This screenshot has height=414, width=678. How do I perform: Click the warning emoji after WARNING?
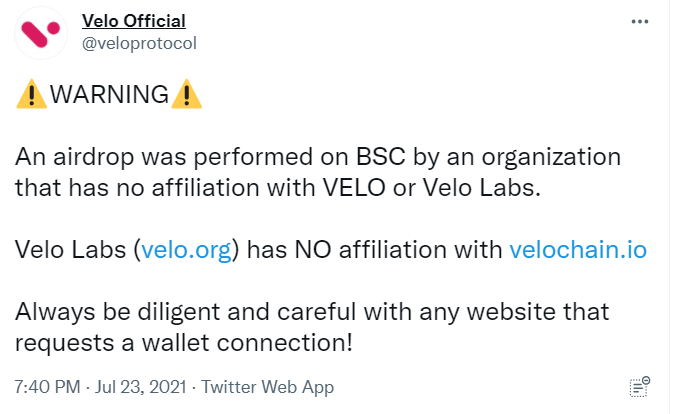(186, 96)
